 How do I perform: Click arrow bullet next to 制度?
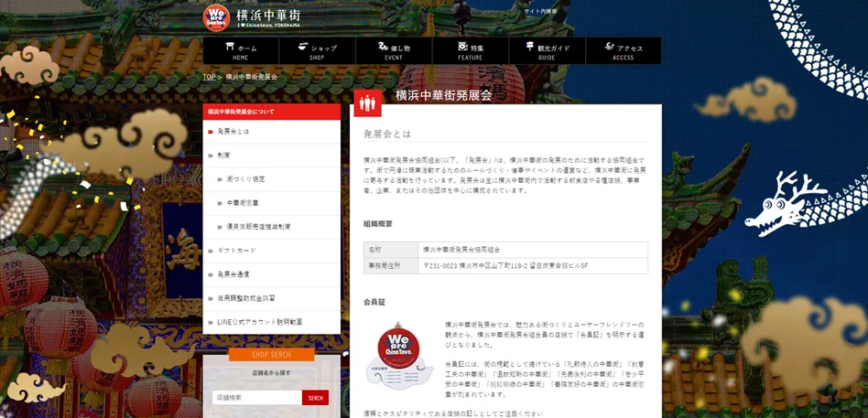click(211, 155)
